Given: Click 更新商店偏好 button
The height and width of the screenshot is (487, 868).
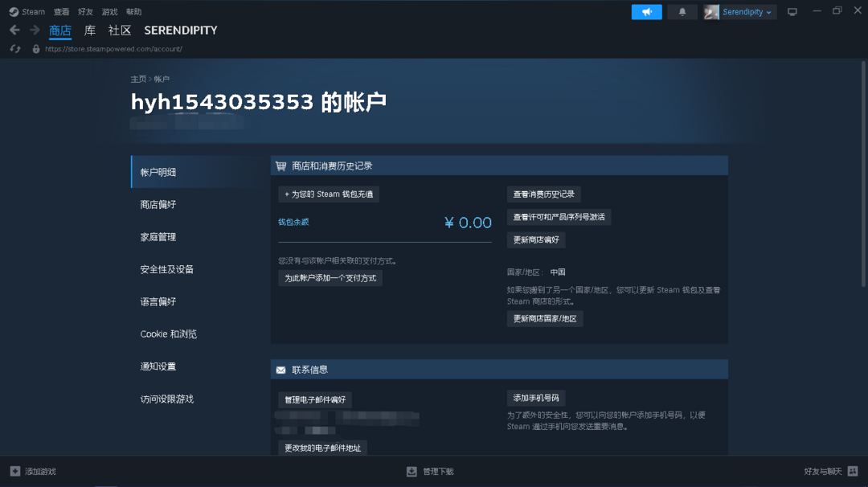Looking at the screenshot, I should 536,239.
